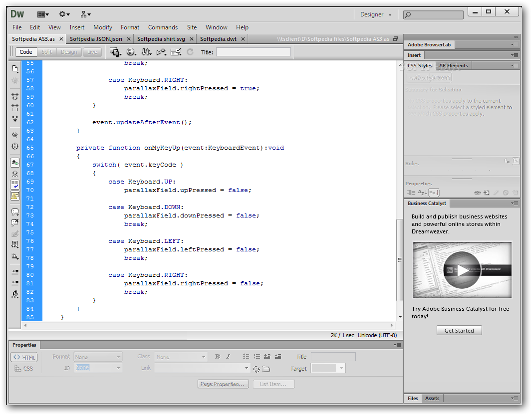Open the Format dropdown in Properties
Image resolution: width=532 pixels, height=415 pixels.
pos(98,357)
